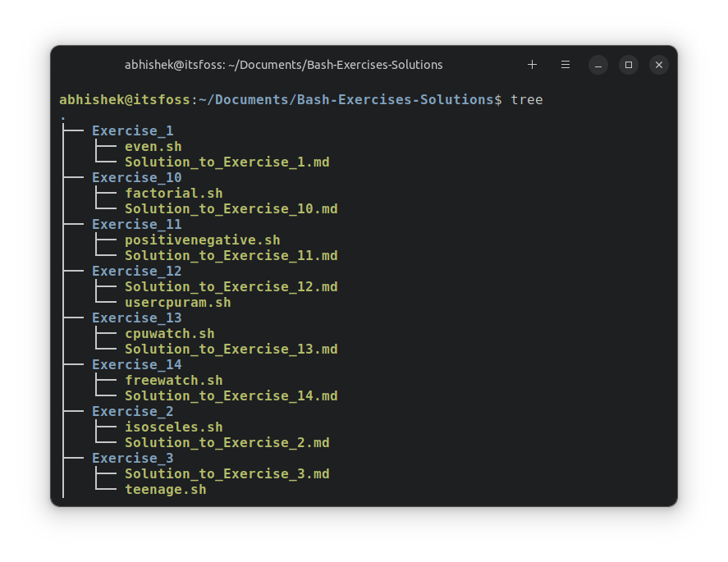Click the isosceles.sh script name

click(x=173, y=427)
